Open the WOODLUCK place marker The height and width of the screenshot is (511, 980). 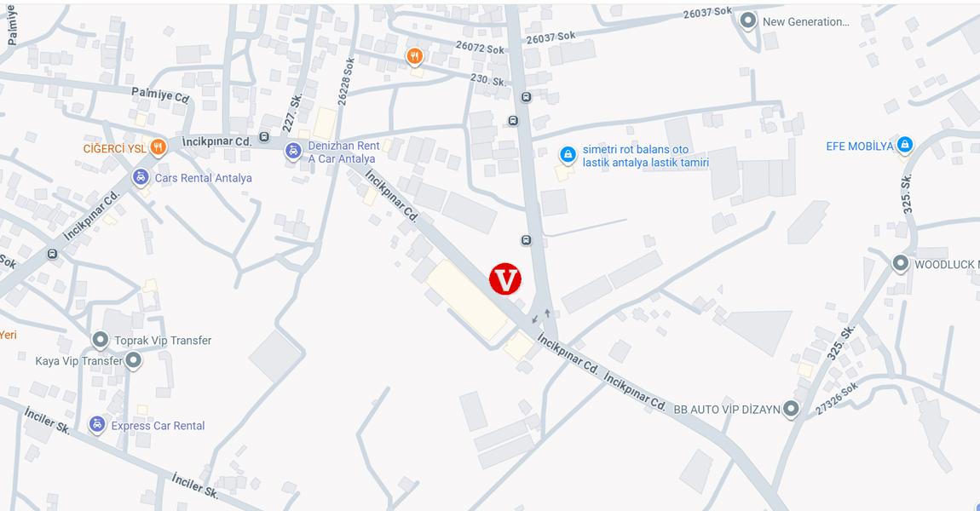[x=900, y=264]
